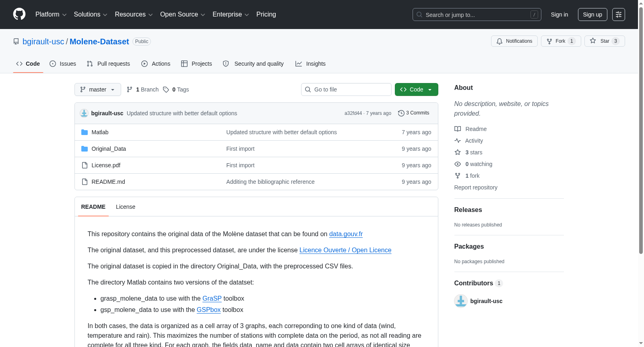644x347 pixels.
Task: Open the Actions tab
Action: [156, 64]
